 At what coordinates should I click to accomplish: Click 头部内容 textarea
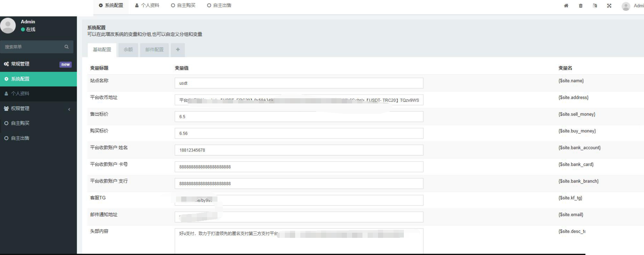(x=299, y=241)
